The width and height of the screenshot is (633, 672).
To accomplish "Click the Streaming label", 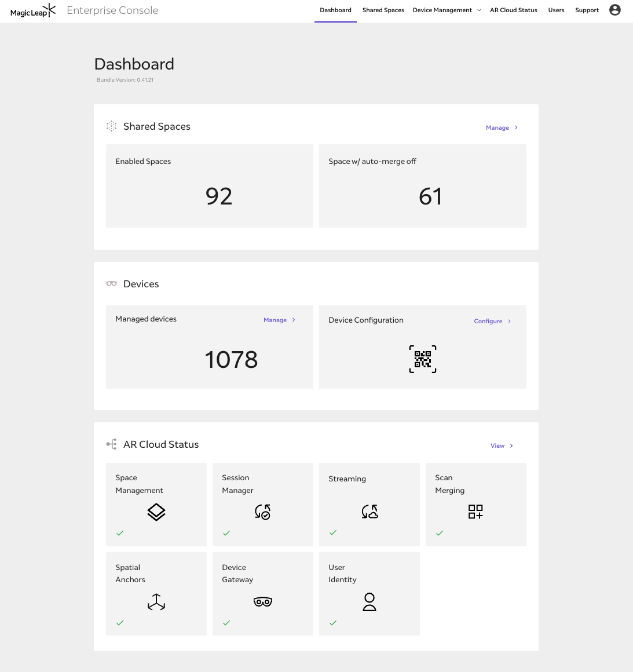I will (x=347, y=479).
